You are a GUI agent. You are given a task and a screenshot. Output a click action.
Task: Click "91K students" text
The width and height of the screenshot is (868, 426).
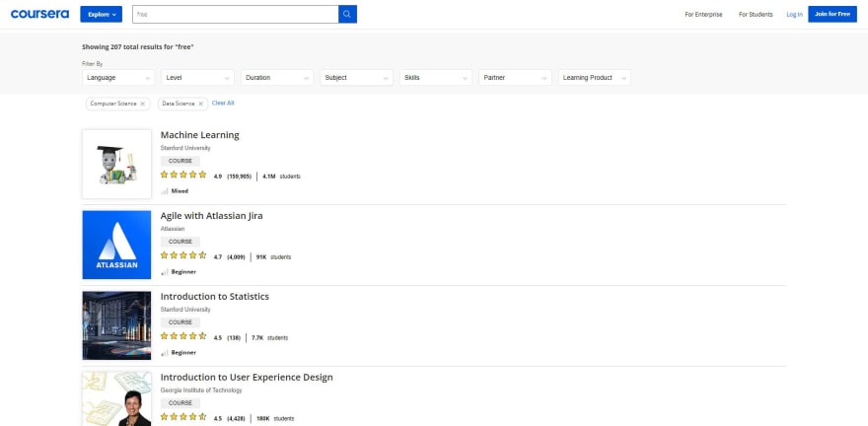pos(273,257)
